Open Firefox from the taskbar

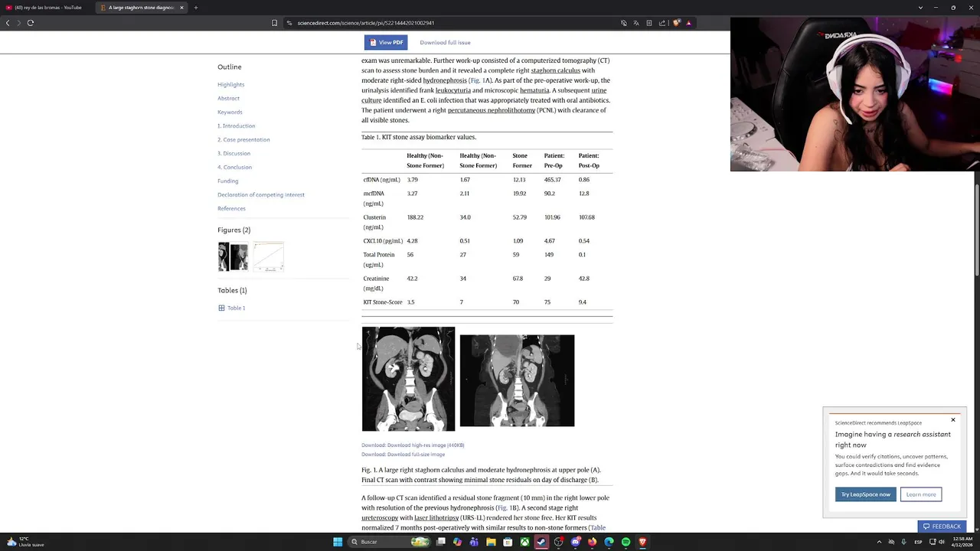pos(592,542)
